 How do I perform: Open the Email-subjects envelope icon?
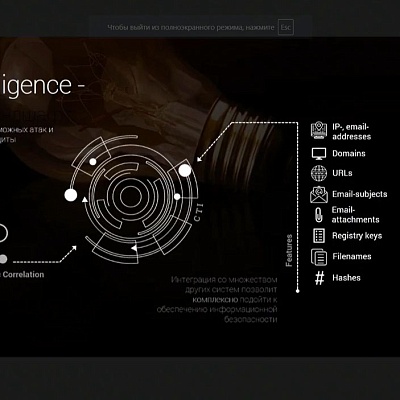[x=319, y=195]
